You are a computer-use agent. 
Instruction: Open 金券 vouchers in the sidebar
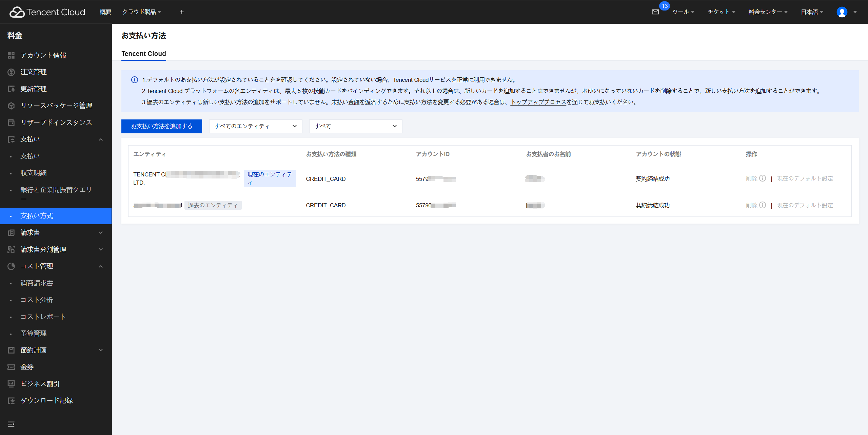(27, 367)
